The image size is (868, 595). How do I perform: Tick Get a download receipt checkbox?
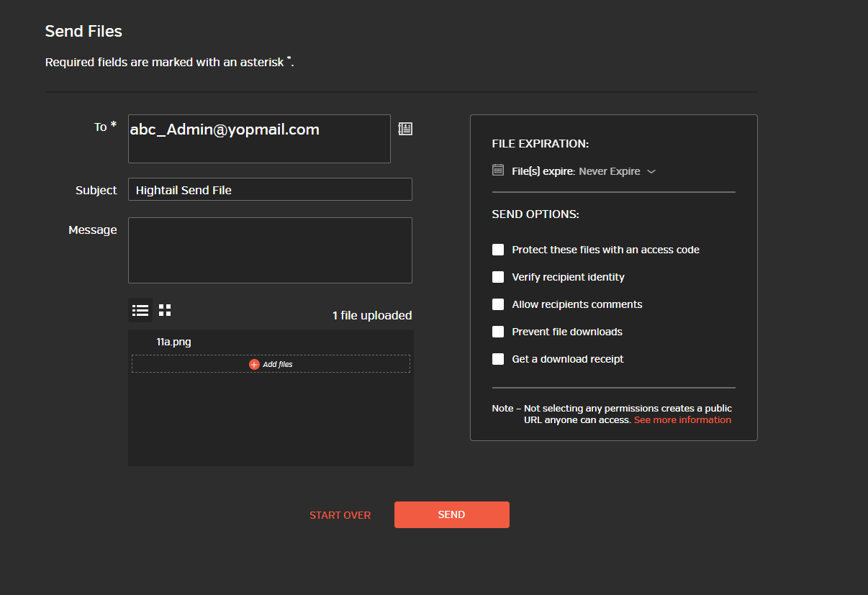[498, 359]
